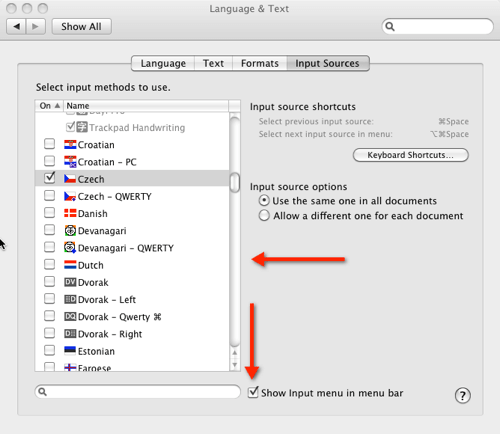The width and height of the screenshot is (500, 434).
Task: Click the magnifier in the input source search field
Action: click(42, 392)
